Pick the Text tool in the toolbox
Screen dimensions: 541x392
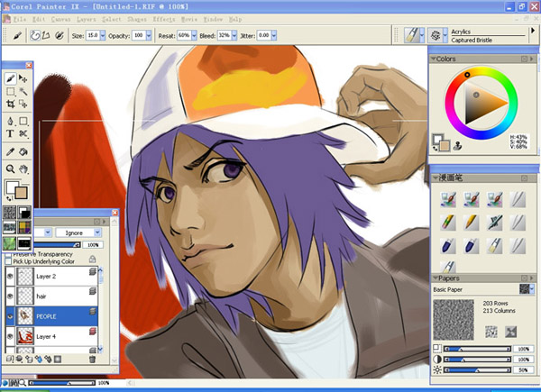10,133
